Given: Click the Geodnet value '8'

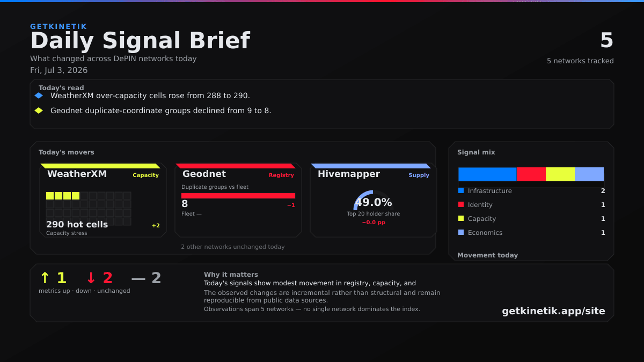Looking at the screenshot, I should coord(185,204).
